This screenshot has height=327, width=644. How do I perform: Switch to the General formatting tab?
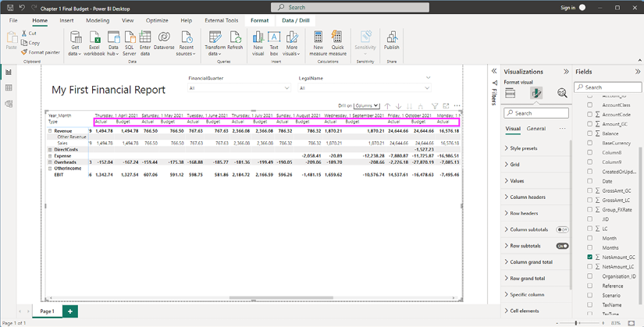coord(536,129)
